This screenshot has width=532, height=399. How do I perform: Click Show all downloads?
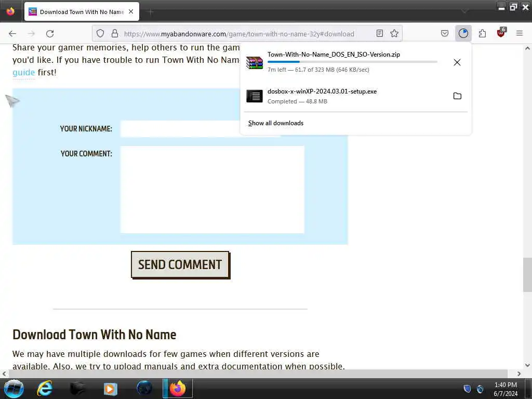(x=276, y=123)
